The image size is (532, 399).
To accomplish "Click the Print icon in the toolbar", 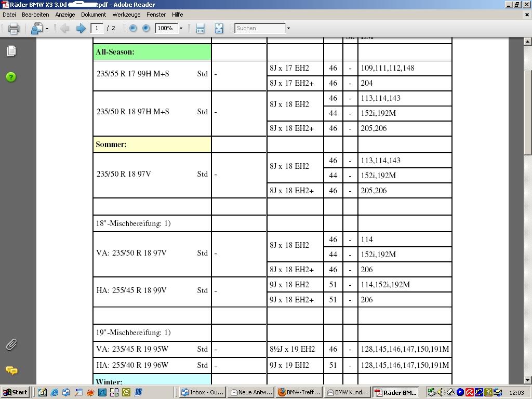I will (x=14, y=29).
